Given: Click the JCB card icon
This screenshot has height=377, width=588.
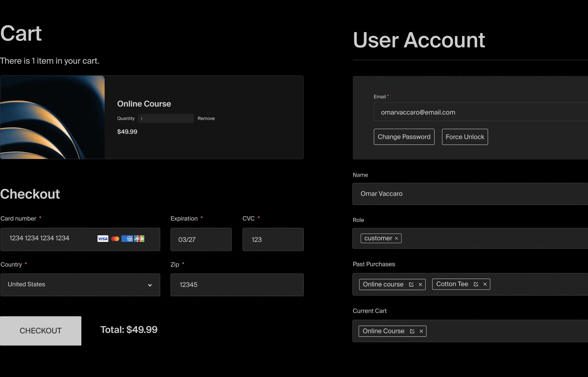Looking at the screenshot, I should (139, 239).
